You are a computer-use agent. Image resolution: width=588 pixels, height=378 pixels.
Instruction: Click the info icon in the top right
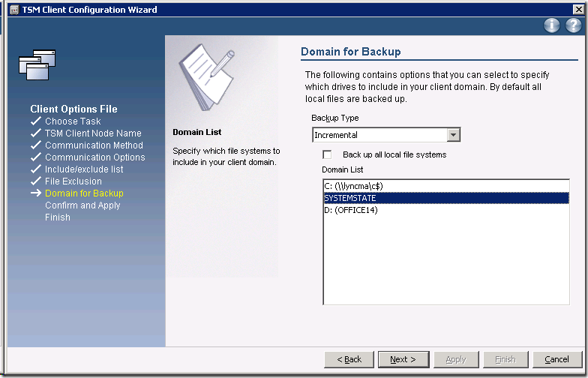click(552, 25)
